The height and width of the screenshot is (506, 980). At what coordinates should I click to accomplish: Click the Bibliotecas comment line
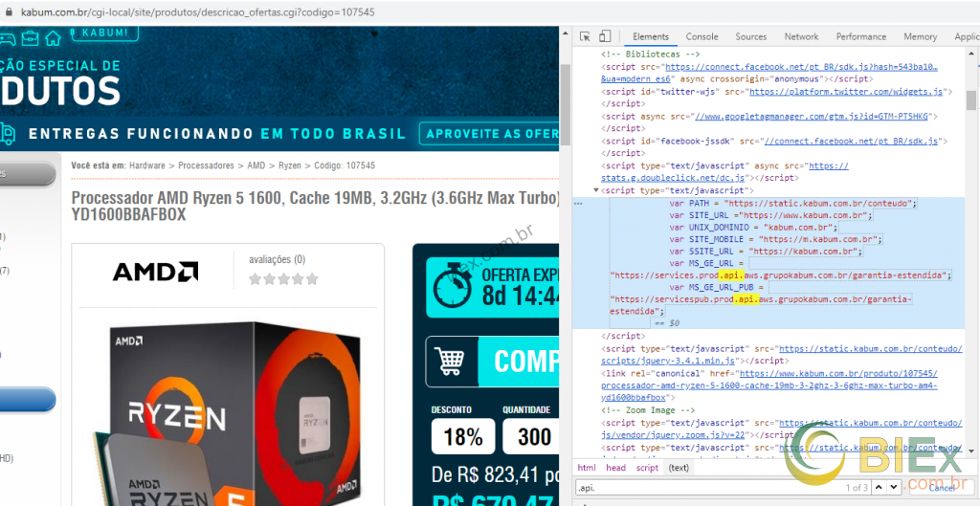pos(651,55)
